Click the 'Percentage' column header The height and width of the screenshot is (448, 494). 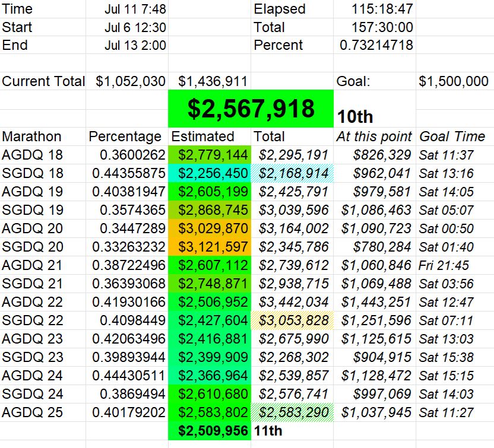tap(127, 136)
